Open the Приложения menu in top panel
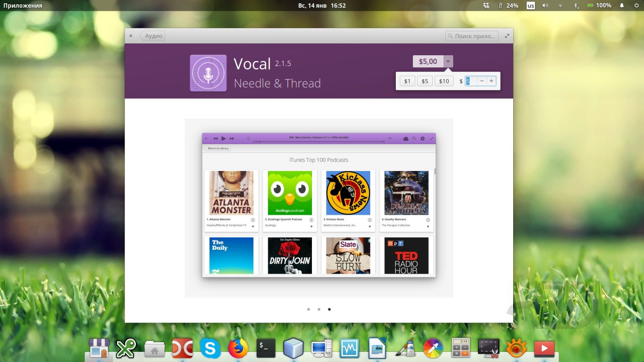Screen dimensions: 644x362 click(23, 5)
